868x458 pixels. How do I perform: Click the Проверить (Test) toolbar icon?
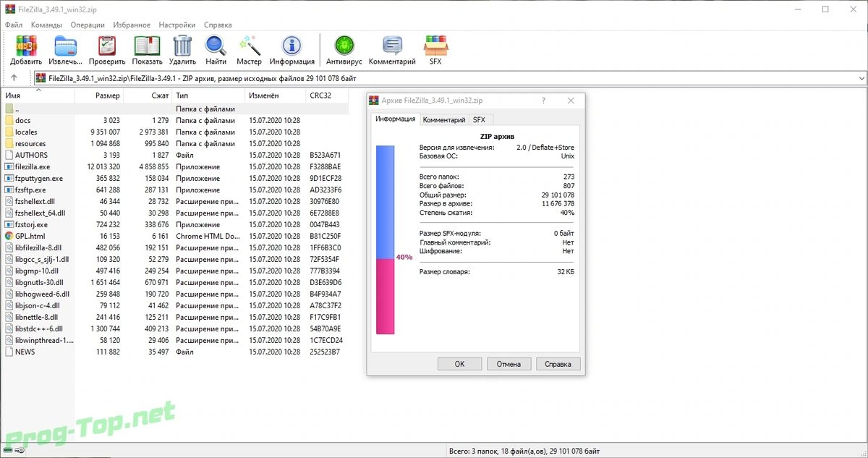(x=107, y=46)
